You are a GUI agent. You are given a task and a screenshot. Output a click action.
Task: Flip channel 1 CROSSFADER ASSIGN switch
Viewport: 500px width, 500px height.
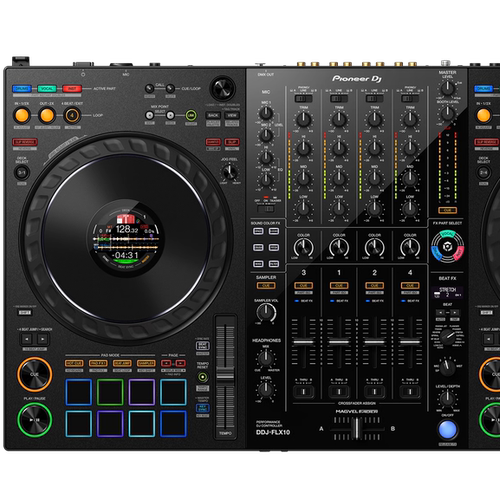(x=339, y=391)
